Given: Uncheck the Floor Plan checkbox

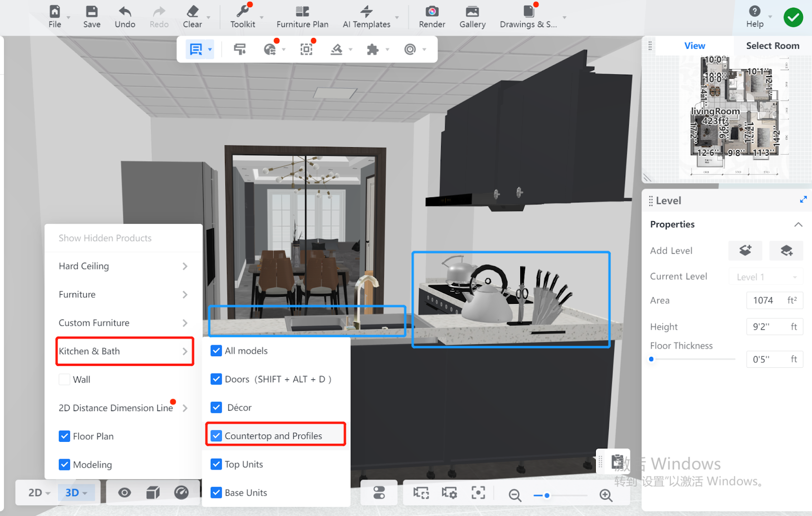Looking at the screenshot, I should (x=64, y=436).
